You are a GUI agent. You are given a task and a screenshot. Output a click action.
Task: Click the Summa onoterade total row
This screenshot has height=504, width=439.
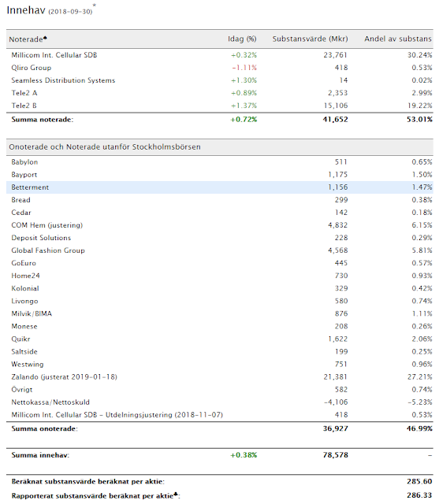coord(220,428)
